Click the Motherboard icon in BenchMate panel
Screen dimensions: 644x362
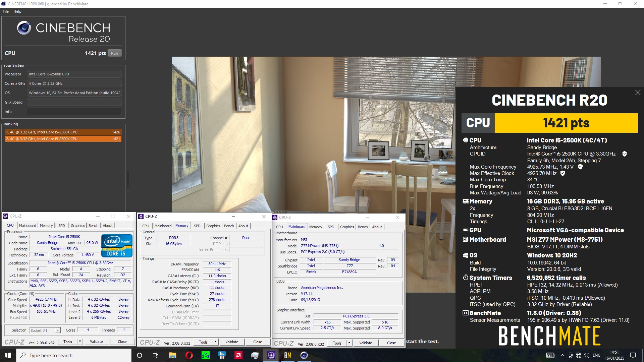tap(466, 239)
